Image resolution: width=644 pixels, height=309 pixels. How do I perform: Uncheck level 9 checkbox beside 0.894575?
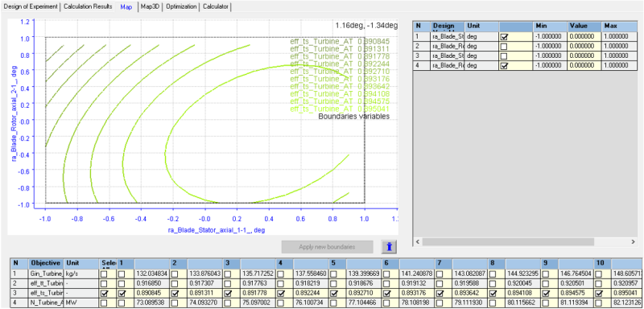pos(546,294)
